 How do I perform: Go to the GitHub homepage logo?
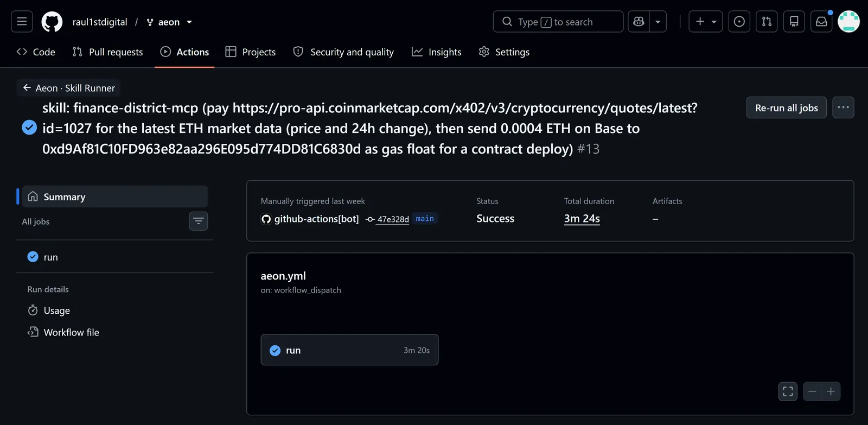coord(52,22)
